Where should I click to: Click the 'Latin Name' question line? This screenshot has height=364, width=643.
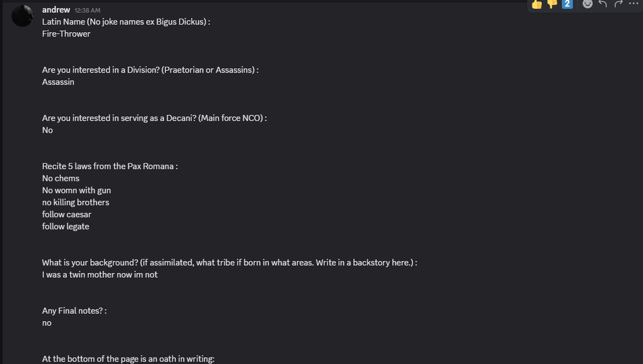126,21
